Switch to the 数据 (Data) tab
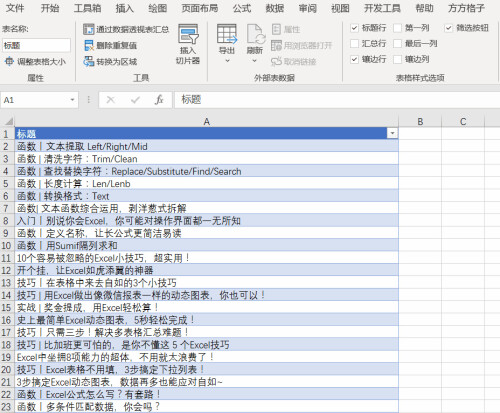This screenshot has width=500, height=413. coord(275,8)
